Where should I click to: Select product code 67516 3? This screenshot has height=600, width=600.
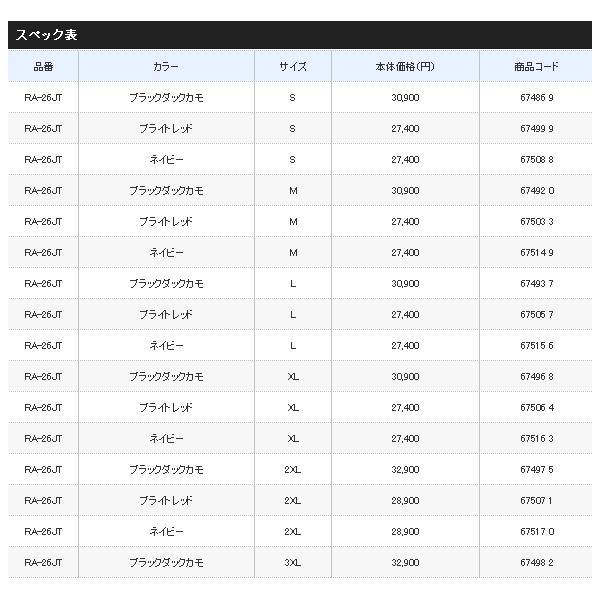(536, 439)
